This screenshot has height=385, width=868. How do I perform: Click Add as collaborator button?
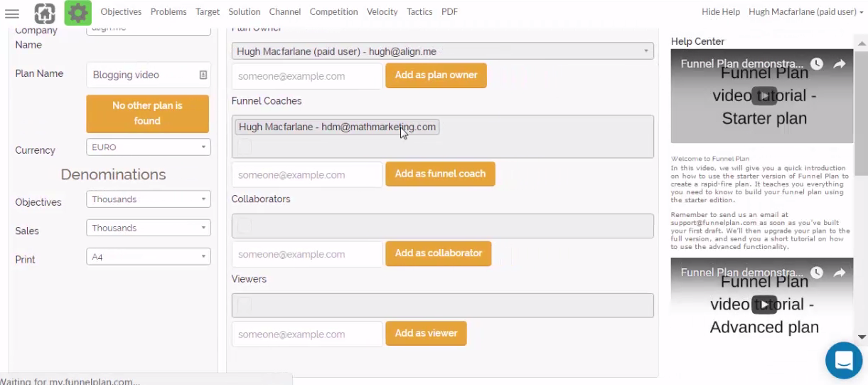click(x=439, y=253)
